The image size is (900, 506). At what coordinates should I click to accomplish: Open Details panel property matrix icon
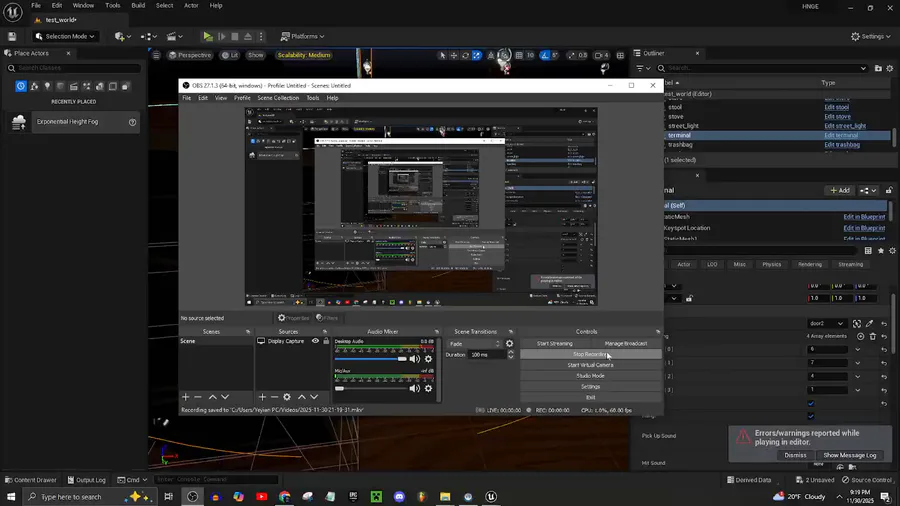click(x=868, y=251)
